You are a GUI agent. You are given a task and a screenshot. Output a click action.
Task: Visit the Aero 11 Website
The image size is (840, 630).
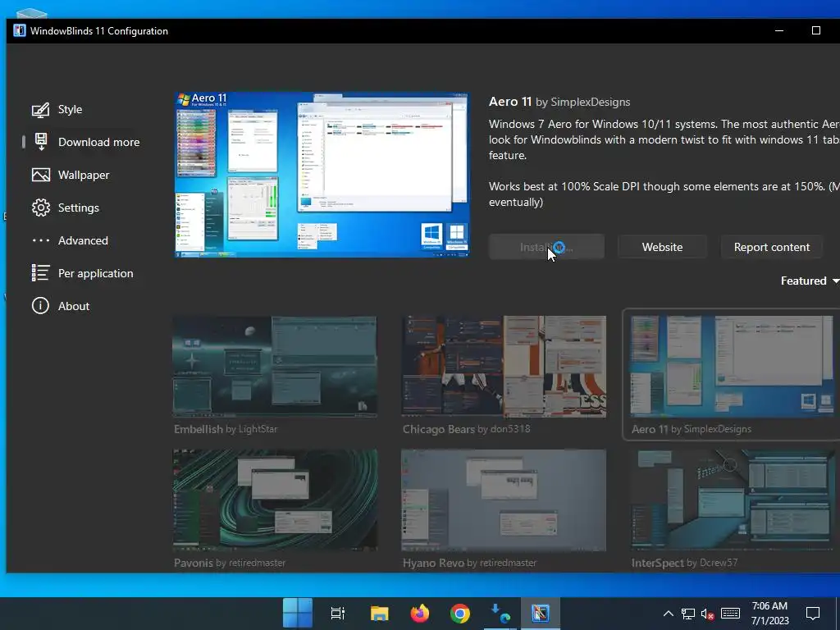point(662,247)
